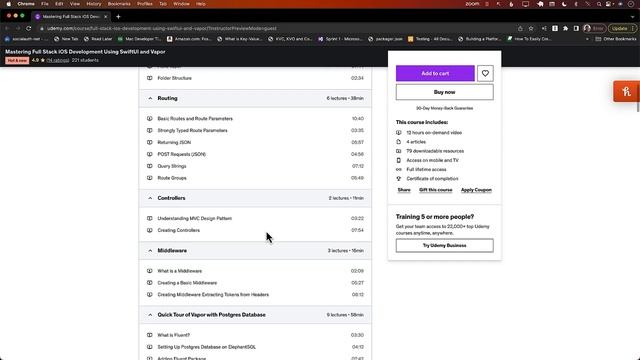The height and width of the screenshot is (360, 640).
Task: Click the share icon in address bar
Action: tap(520, 29)
